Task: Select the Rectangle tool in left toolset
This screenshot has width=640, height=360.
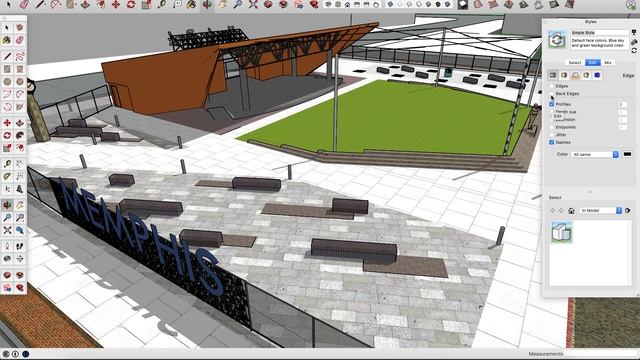Action: click(7, 69)
